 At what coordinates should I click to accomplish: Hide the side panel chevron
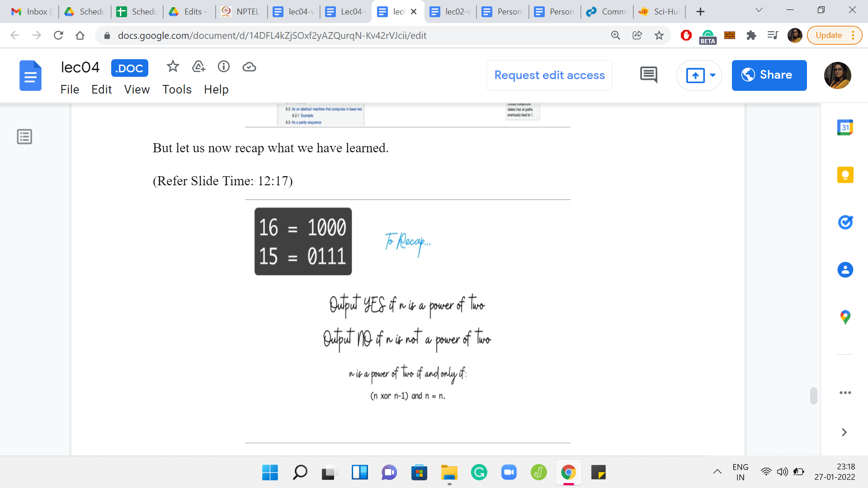[844, 432]
